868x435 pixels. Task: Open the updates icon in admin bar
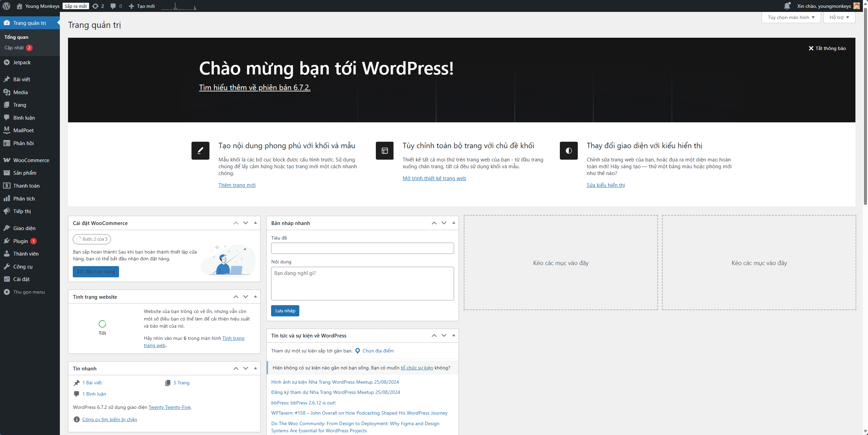click(96, 6)
